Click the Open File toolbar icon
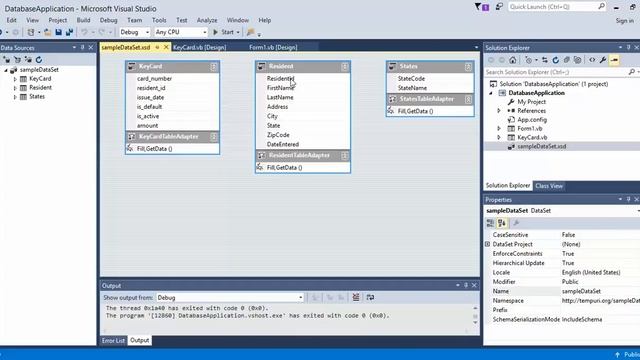This screenshot has height=360, width=640. coord(48,32)
